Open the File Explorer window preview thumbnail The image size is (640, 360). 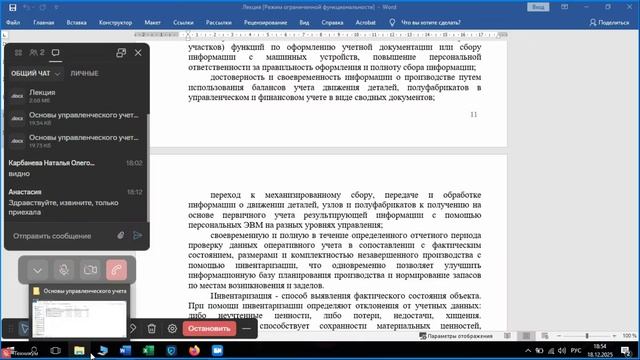80,319
